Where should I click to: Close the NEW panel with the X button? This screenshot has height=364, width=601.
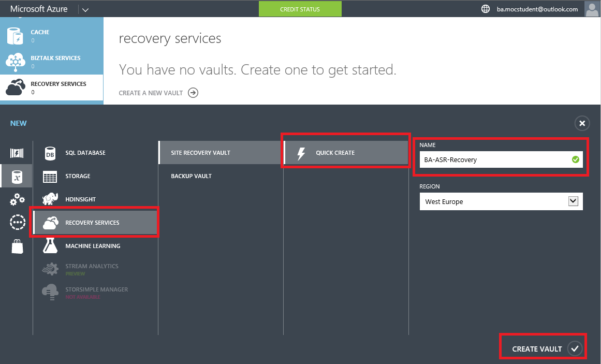582,123
